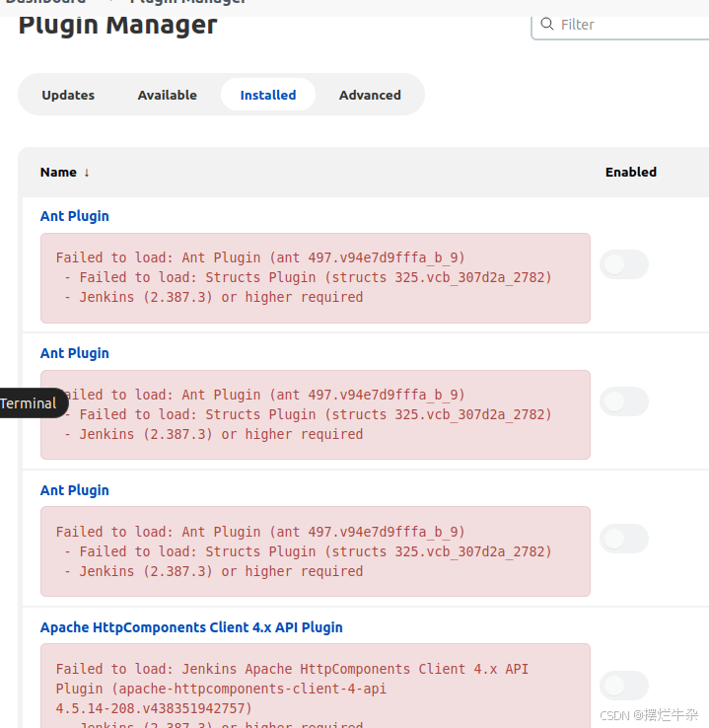Sort plugins by Name column header
The width and height of the screenshot is (709, 728).
click(58, 173)
